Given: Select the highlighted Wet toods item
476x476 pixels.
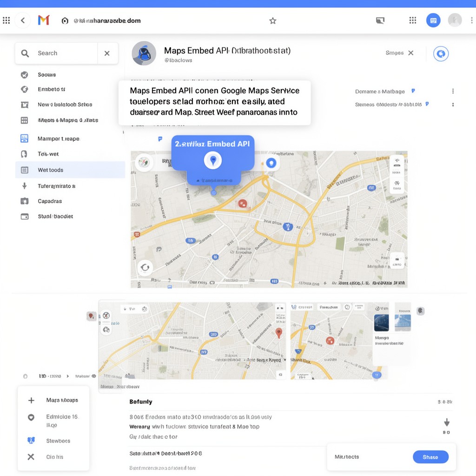Looking at the screenshot, I should (70, 170).
